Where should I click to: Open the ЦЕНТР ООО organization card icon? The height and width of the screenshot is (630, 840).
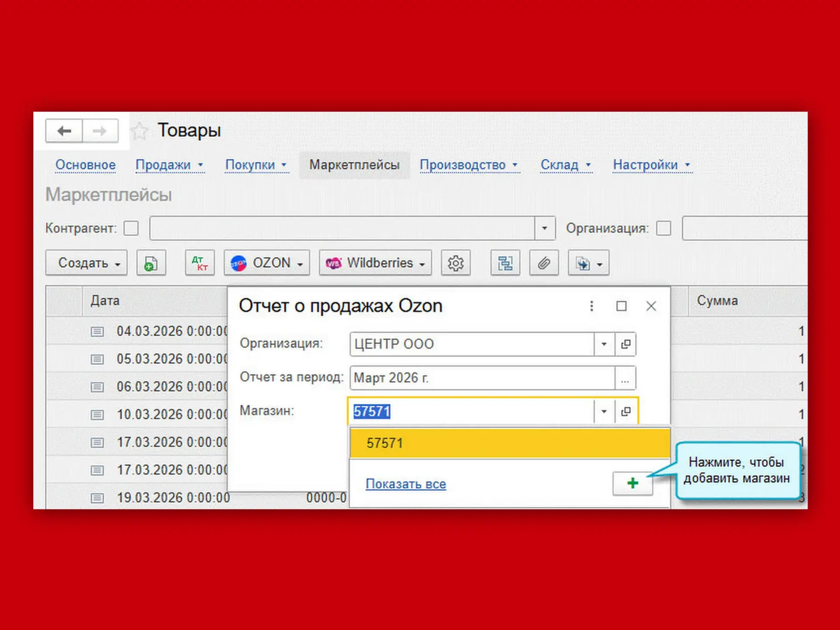(626, 344)
